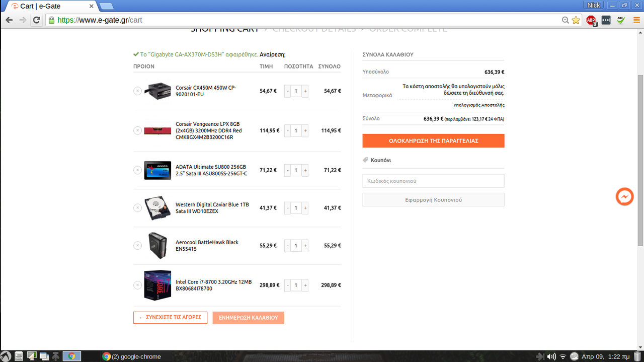This screenshot has width=644, height=362.
Task: Open Aerocool BattleHawk Black product link
Action: pos(207,246)
